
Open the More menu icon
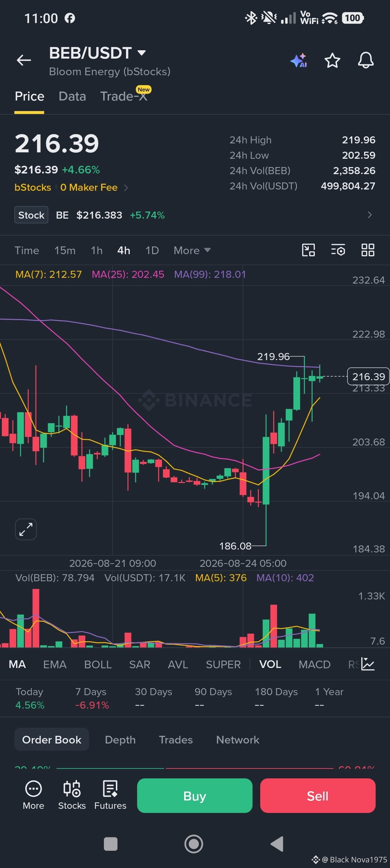pos(33,795)
